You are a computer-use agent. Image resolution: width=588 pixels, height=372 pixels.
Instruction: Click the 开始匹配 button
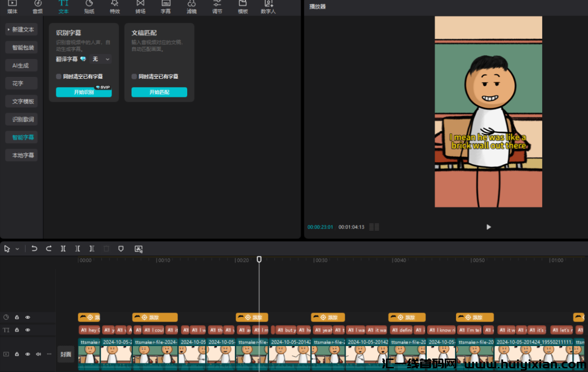[159, 92]
